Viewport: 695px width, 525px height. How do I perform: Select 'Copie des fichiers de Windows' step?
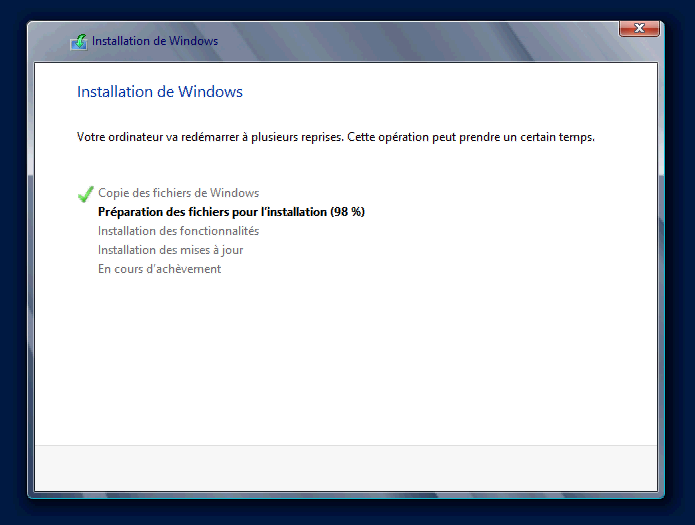click(x=178, y=193)
